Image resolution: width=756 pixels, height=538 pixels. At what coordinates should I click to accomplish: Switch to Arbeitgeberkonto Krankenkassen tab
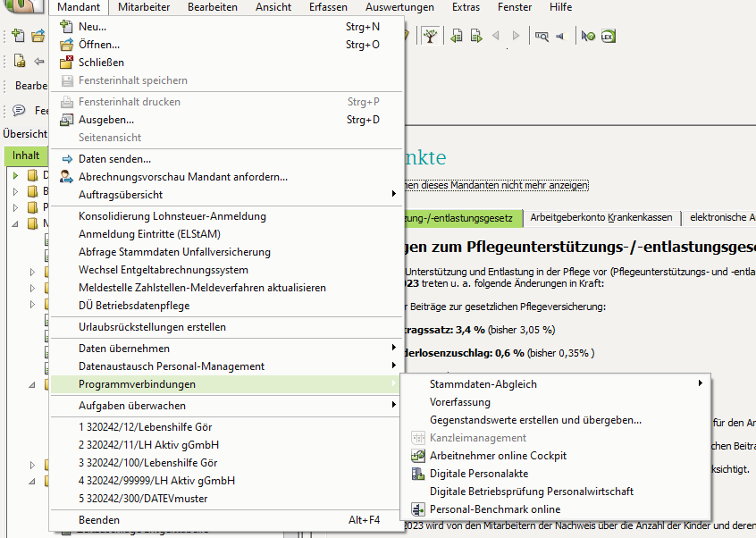[x=601, y=217]
